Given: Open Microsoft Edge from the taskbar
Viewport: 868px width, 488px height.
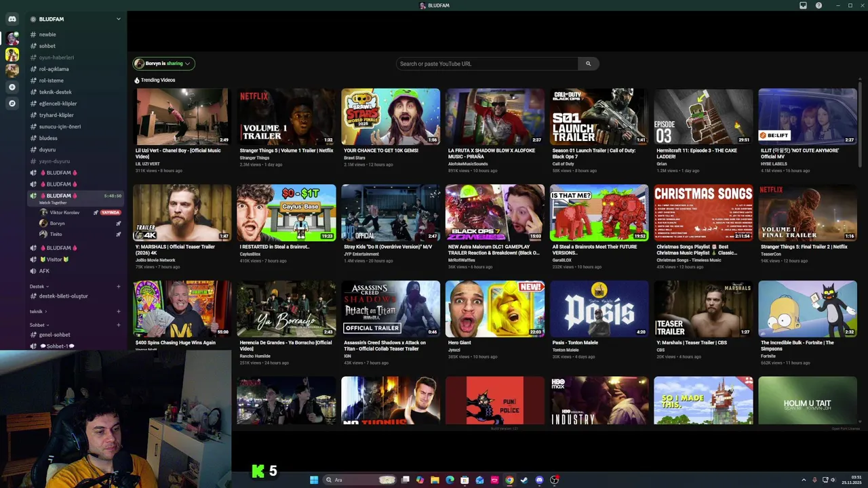Looking at the screenshot, I should click(x=450, y=480).
